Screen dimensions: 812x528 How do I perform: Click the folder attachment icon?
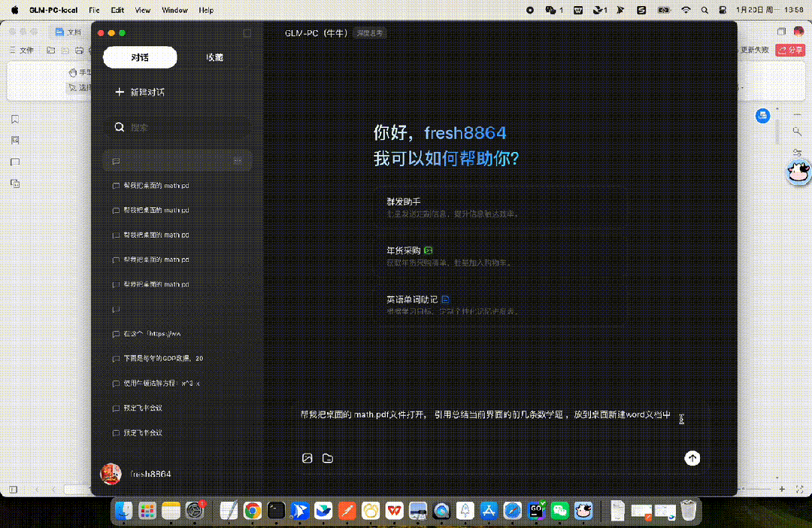[328, 458]
